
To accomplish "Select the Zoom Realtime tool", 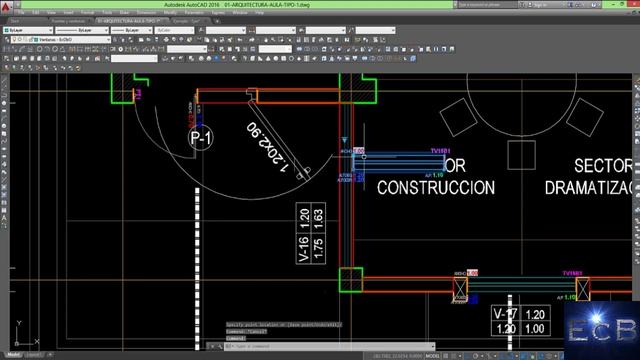I will click(x=273, y=40).
